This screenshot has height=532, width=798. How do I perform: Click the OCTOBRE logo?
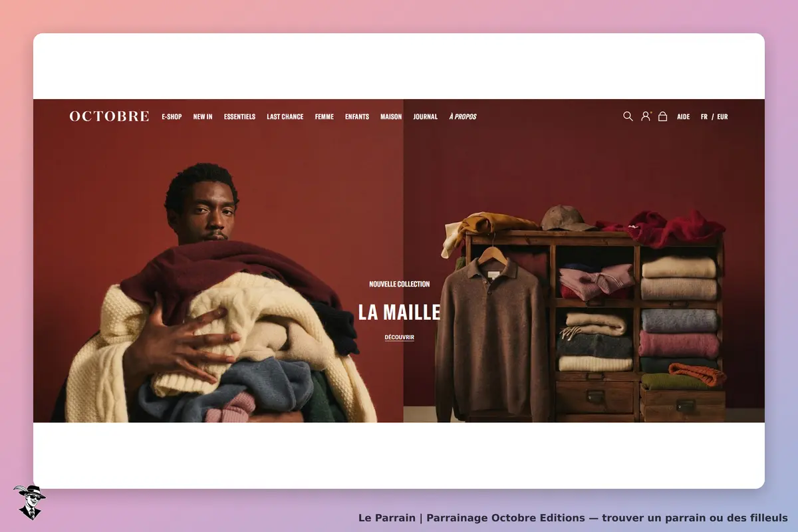[x=109, y=116]
